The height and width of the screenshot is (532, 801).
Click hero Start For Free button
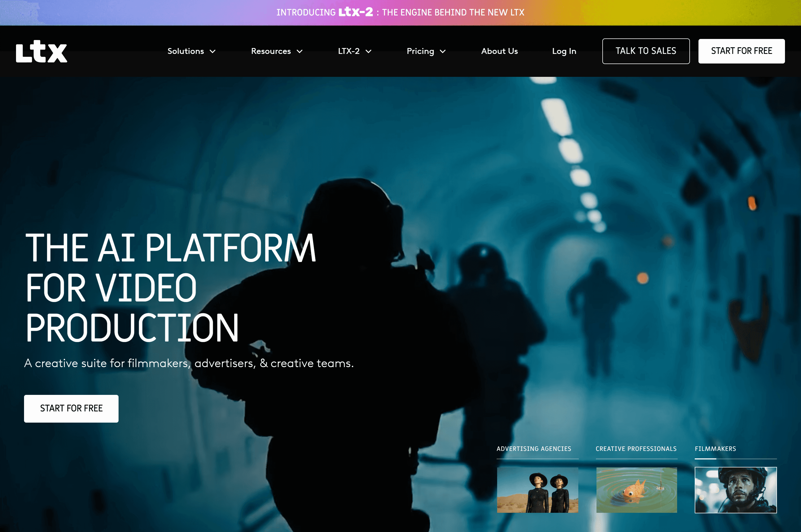point(71,408)
